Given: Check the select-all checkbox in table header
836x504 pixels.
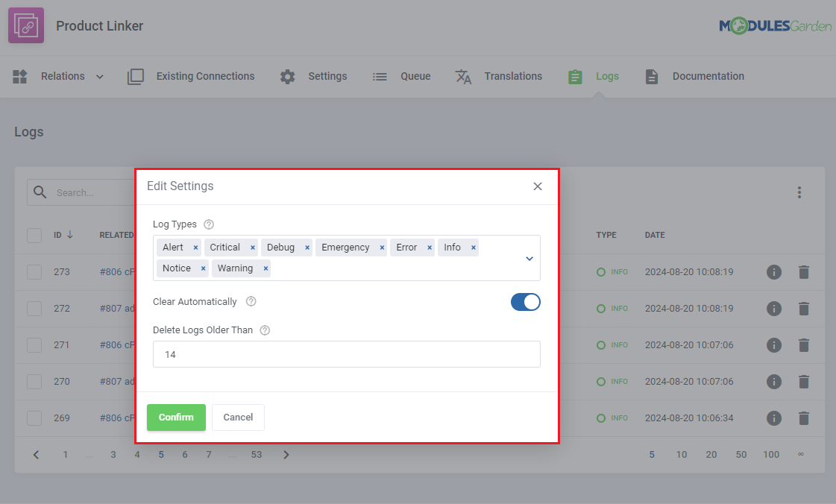Looking at the screenshot, I should [34, 236].
